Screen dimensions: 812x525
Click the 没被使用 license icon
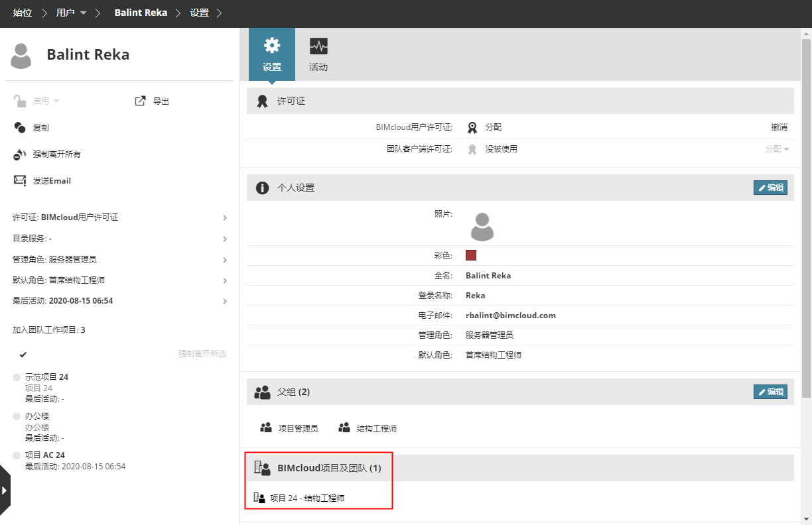(472, 149)
